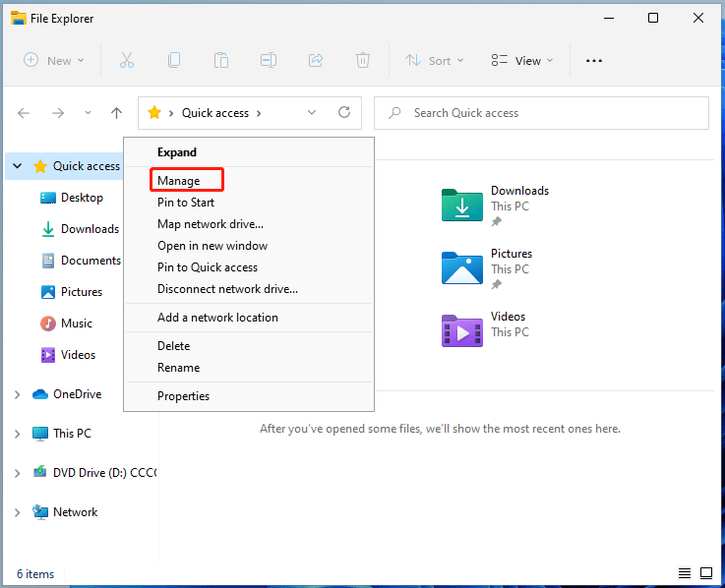
Task: Switch to large thumbnails view icon
Action: pyautogui.click(x=706, y=573)
